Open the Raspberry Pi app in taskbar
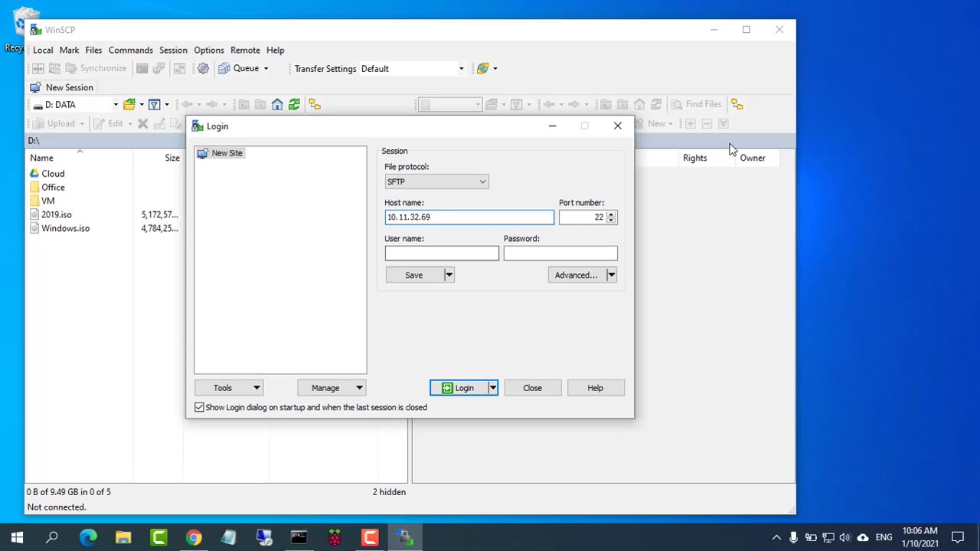980x551 pixels. click(x=335, y=537)
